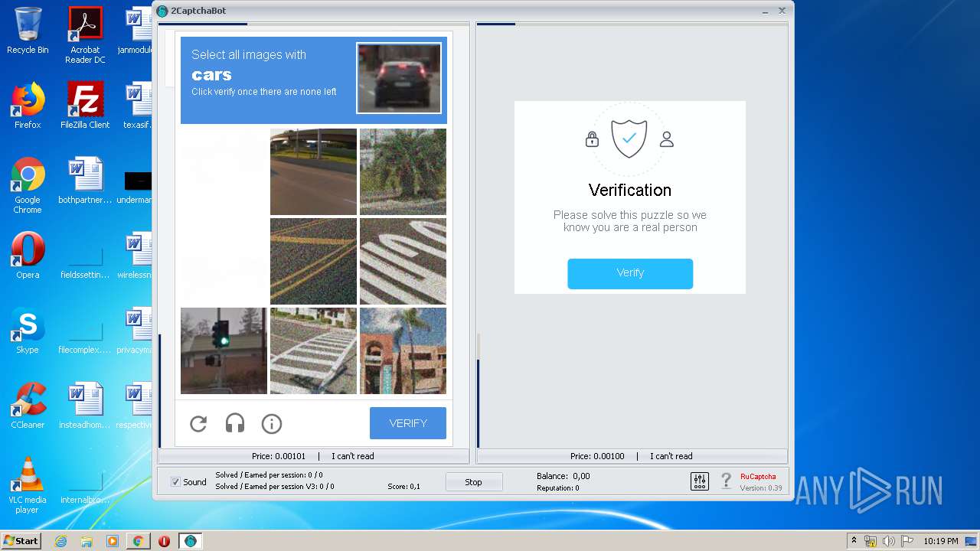Click Price: 0.00100 text
This screenshot has height=551, width=980.
[597, 456]
